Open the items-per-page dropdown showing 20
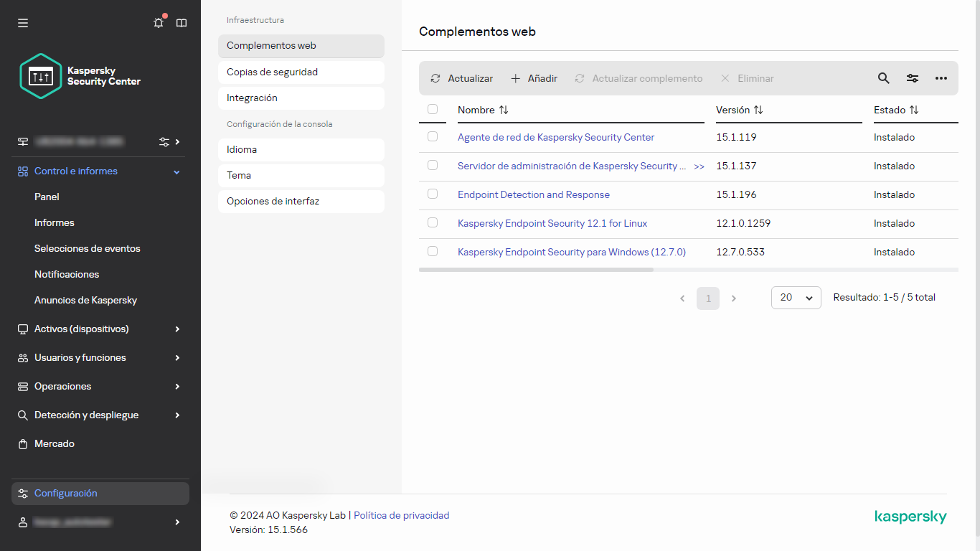The height and width of the screenshot is (551, 980). pos(796,297)
